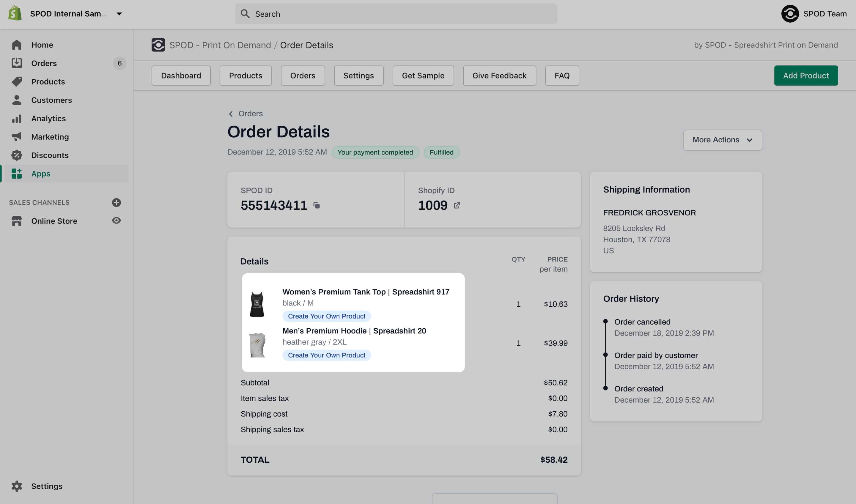Click Create Your Own Product under the hoodie
Image resolution: width=856 pixels, height=504 pixels.
[x=326, y=355]
